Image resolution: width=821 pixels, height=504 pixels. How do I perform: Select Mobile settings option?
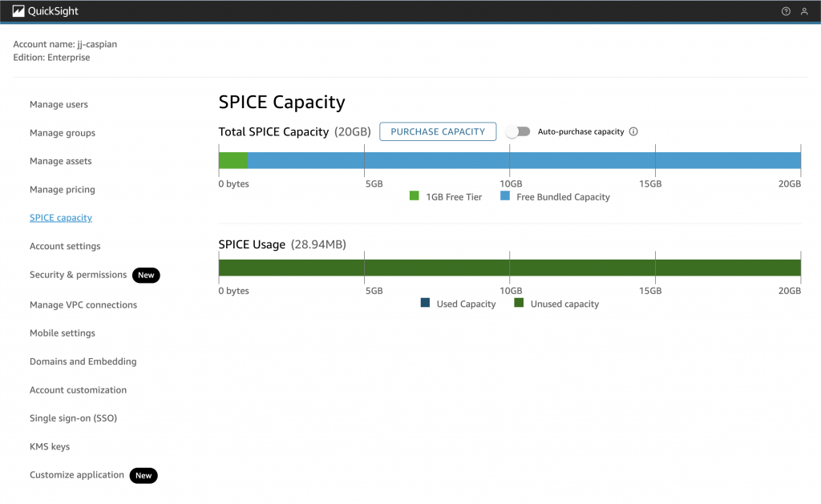[x=63, y=333]
